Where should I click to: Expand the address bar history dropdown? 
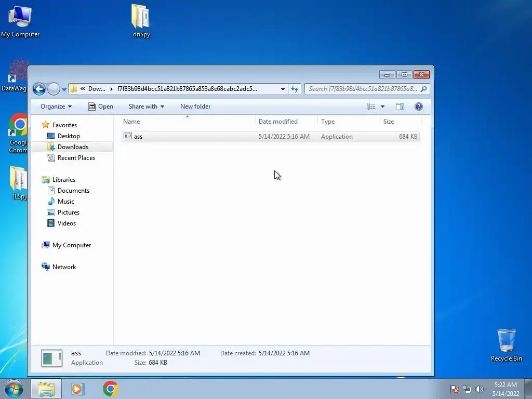coord(283,89)
